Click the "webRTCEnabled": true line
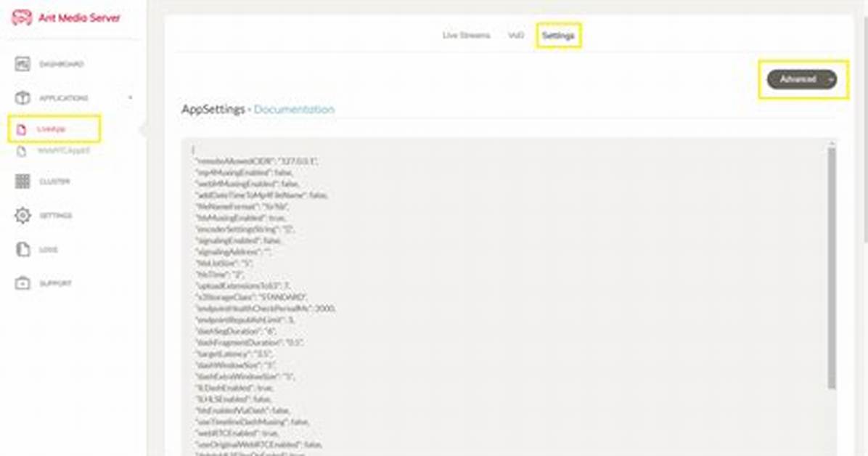Image resolution: width=868 pixels, height=456 pixels. tap(237, 433)
